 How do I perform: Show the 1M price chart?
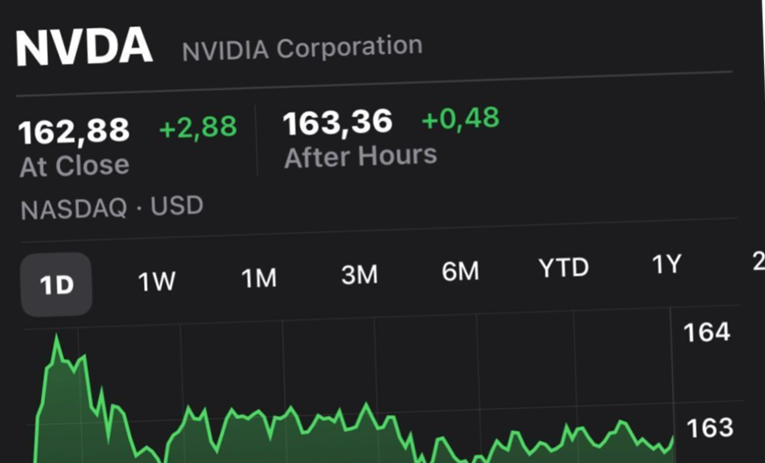point(259,279)
